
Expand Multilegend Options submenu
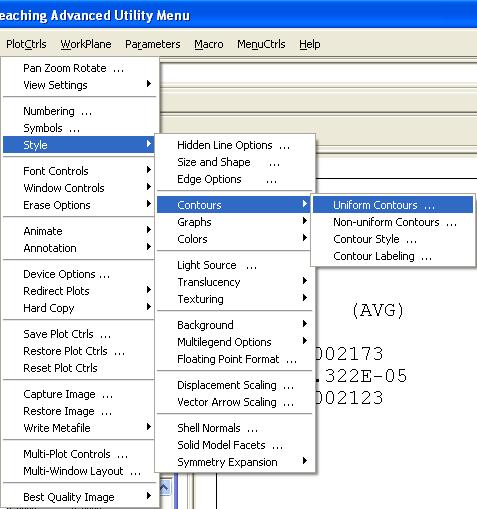pyautogui.click(x=235, y=342)
